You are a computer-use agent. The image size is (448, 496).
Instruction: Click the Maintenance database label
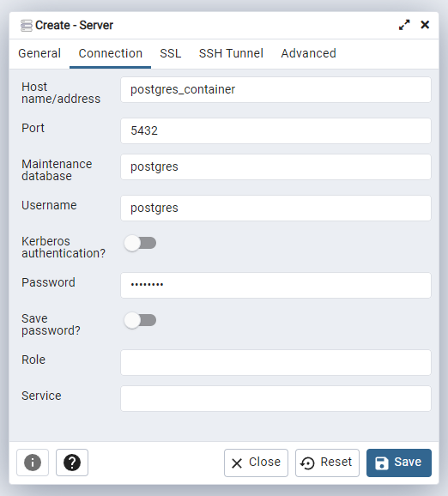(x=57, y=170)
